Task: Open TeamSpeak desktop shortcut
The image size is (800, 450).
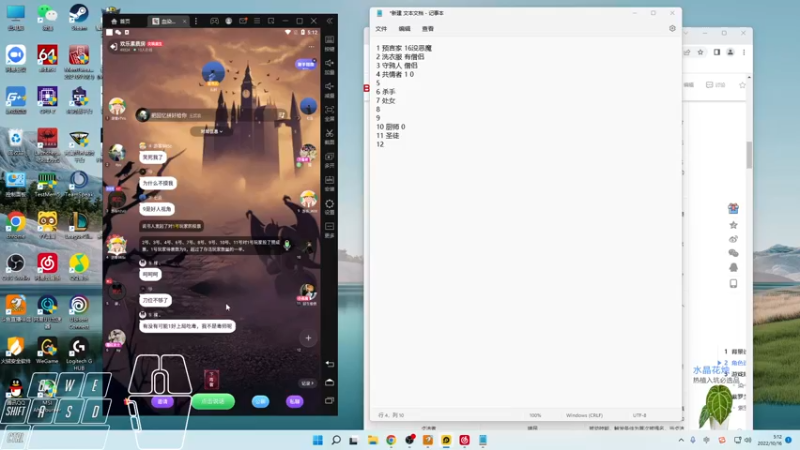Action: 79,184
